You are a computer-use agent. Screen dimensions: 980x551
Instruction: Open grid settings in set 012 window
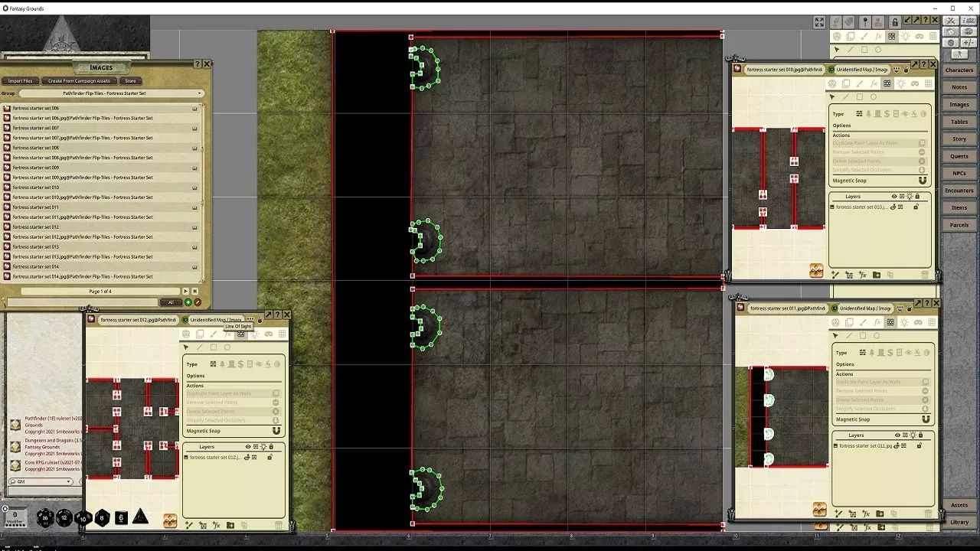point(282,334)
